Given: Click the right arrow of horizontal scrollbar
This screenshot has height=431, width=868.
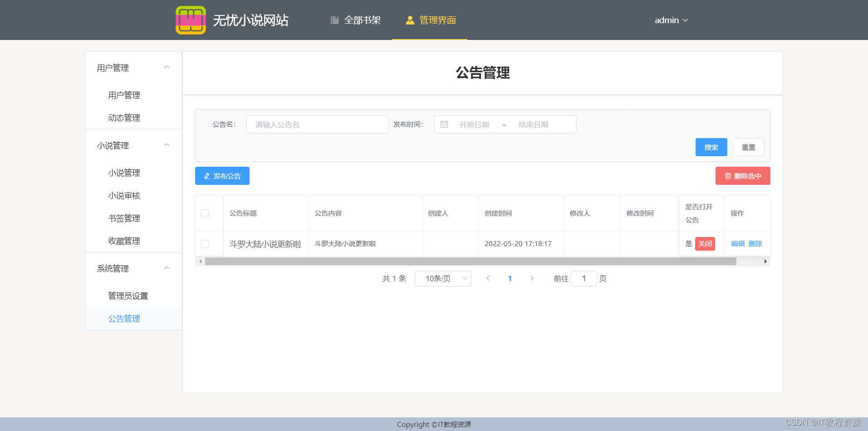Looking at the screenshot, I should [765, 261].
